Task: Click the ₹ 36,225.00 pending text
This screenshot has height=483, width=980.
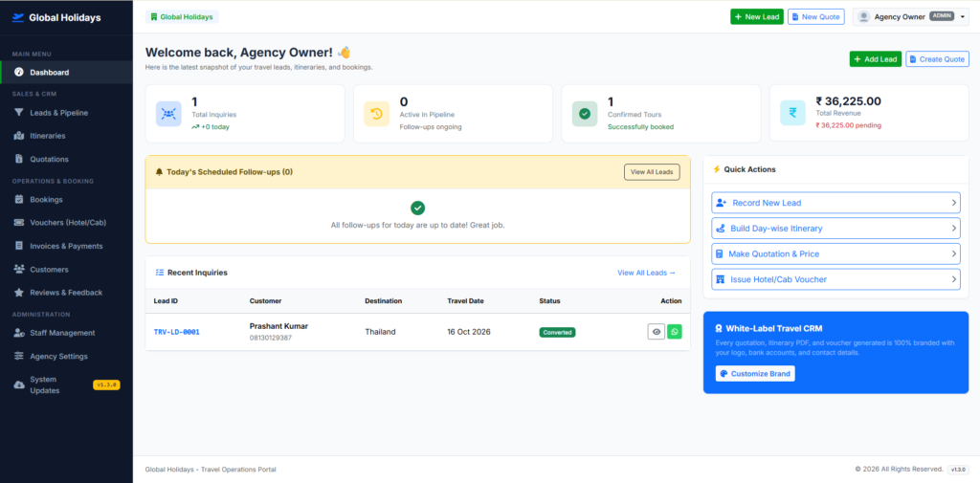Action: [848, 125]
